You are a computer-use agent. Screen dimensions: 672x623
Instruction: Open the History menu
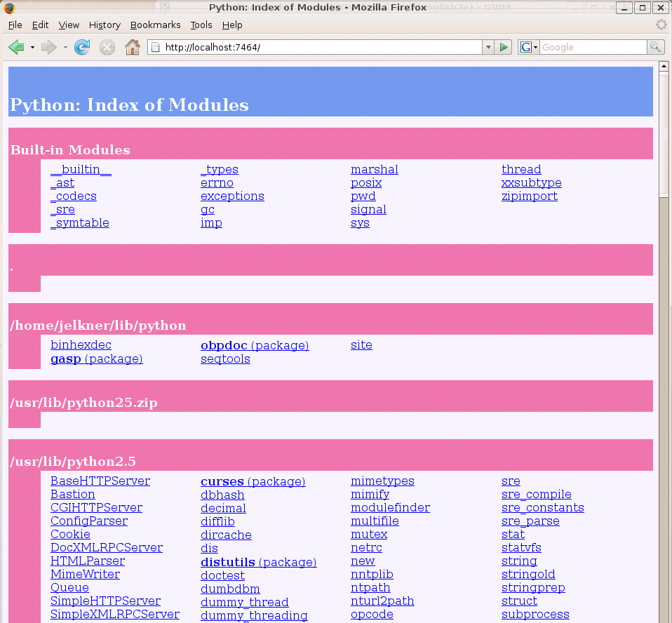pos(105,25)
